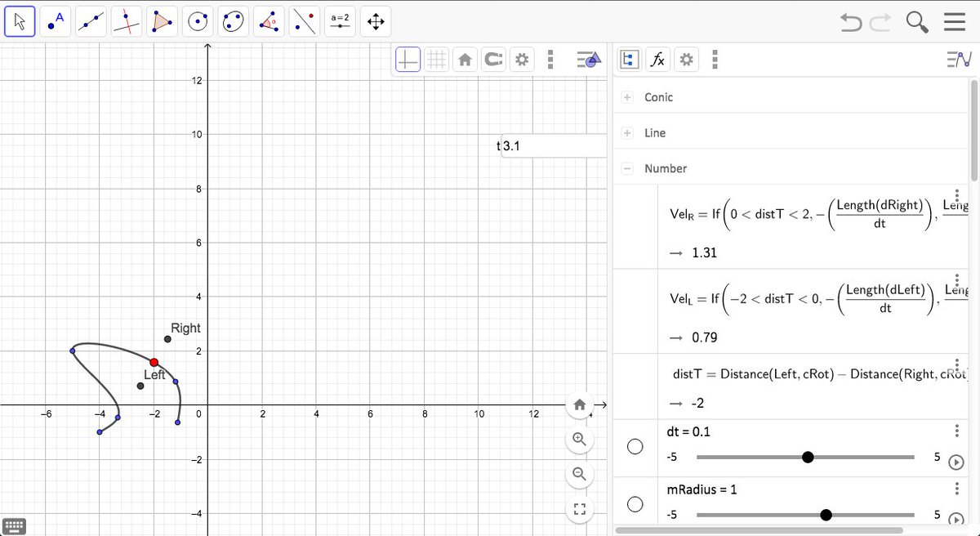The height and width of the screenshot is (536, 980).
Task: Expand the Line group
Action: coord(627,133)
